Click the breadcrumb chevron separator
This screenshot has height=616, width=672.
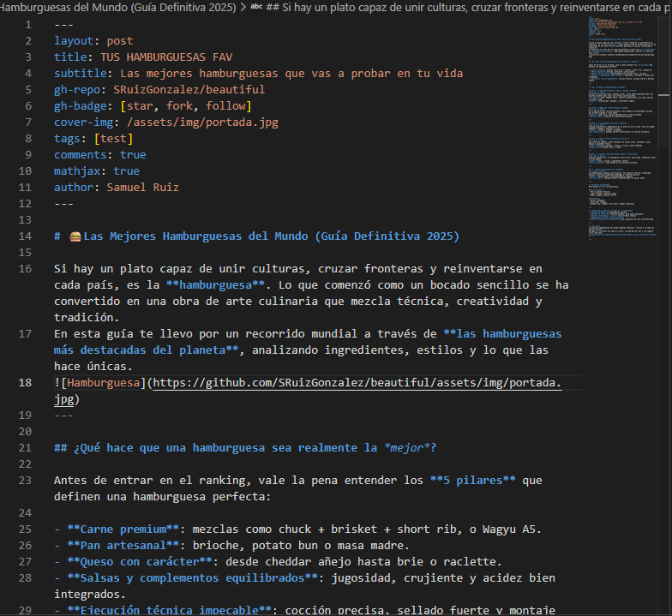243,7
